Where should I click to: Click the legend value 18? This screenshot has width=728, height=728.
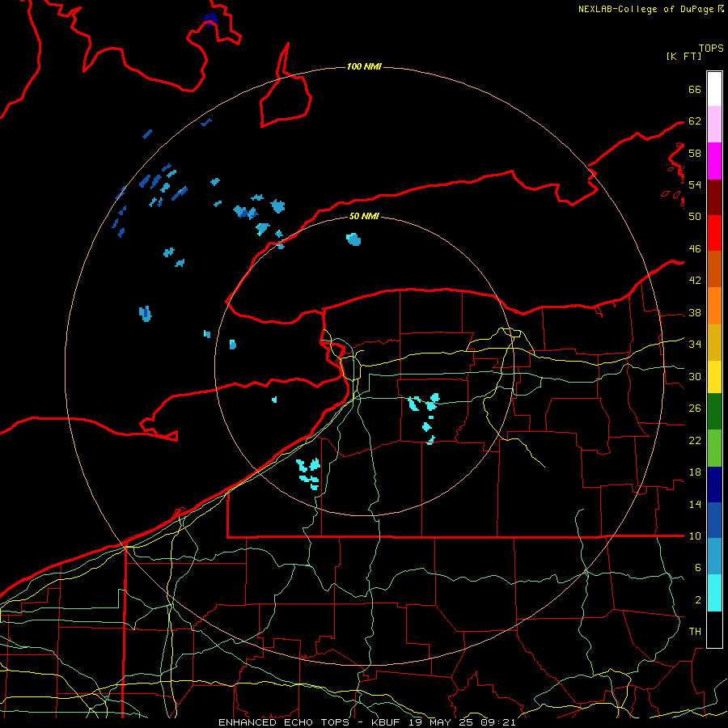click(x=695, y=472)
